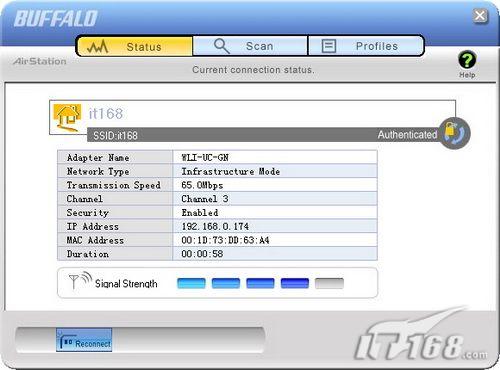
Task: Switch to the Scan tab
Action: [x=250, y=46]
